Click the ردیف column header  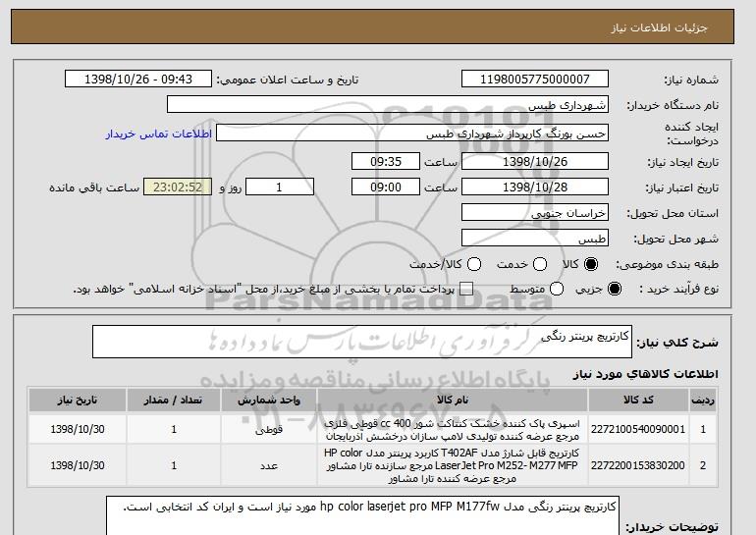[x=703, y=401]
